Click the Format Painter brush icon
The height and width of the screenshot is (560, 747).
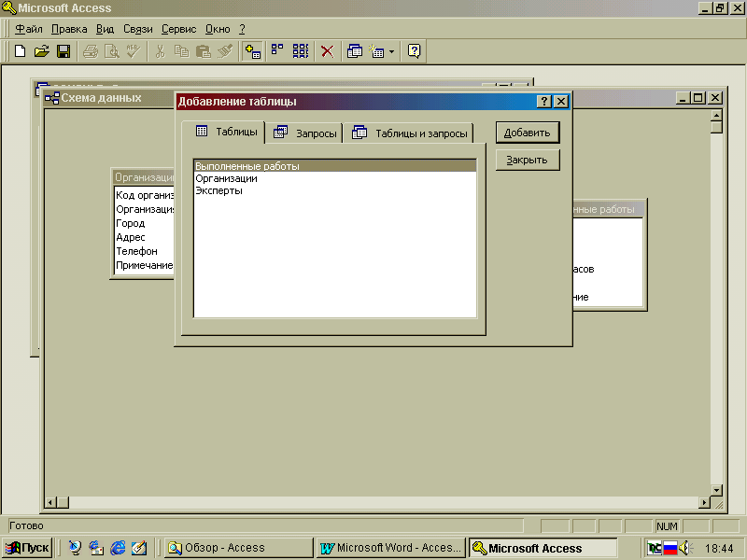point(225,51)
